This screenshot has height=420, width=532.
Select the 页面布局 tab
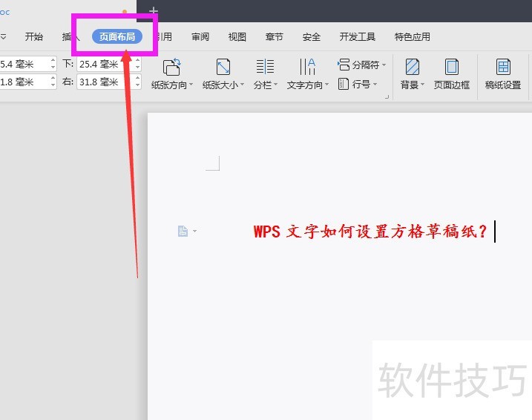(x=117, y=36)
